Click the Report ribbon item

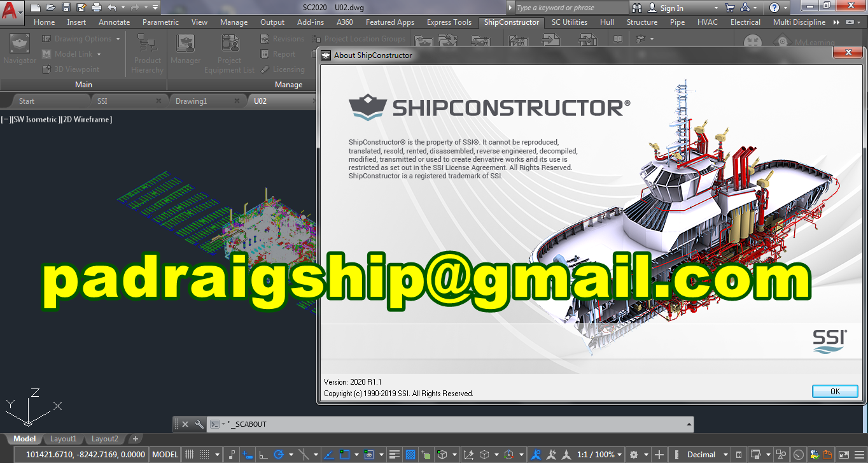[x=278, y=54]
